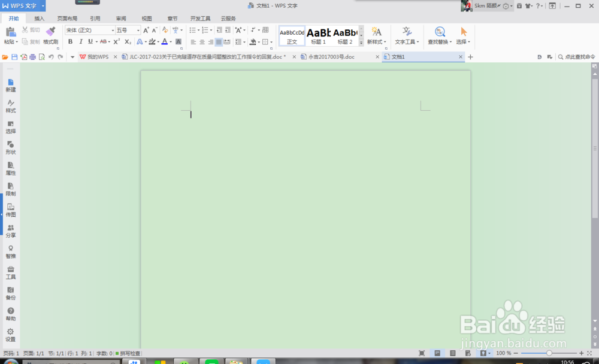Image resolution: width=599 pixels, height=364 pixels.
Task: Open Shapes (形状) in the left sidebar
Action: coord(11,148)
